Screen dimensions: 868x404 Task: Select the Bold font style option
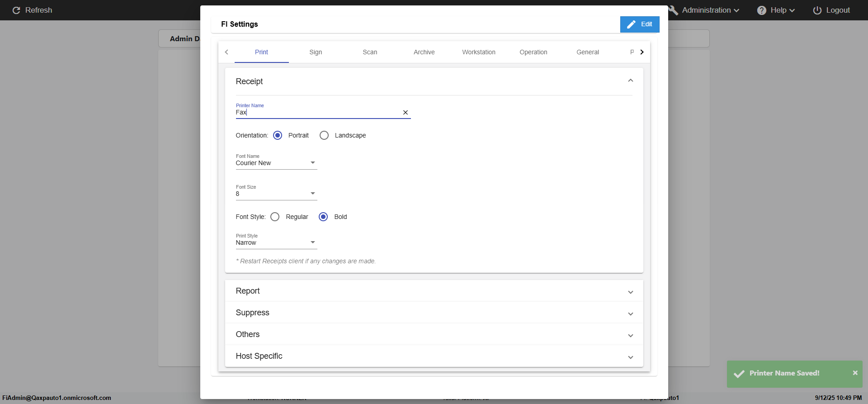323,217
